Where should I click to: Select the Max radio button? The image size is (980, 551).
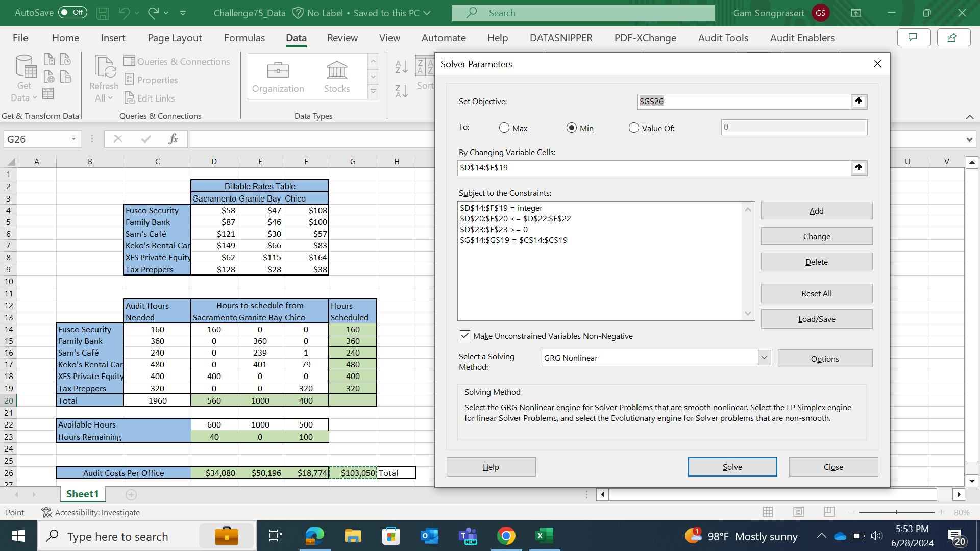504,128
